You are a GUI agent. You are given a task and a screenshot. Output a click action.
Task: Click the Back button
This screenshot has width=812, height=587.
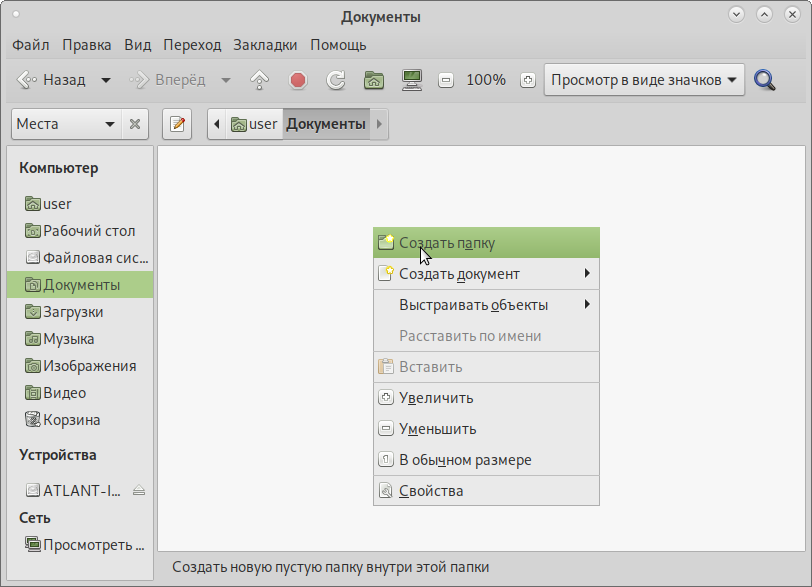coord(52,80)
